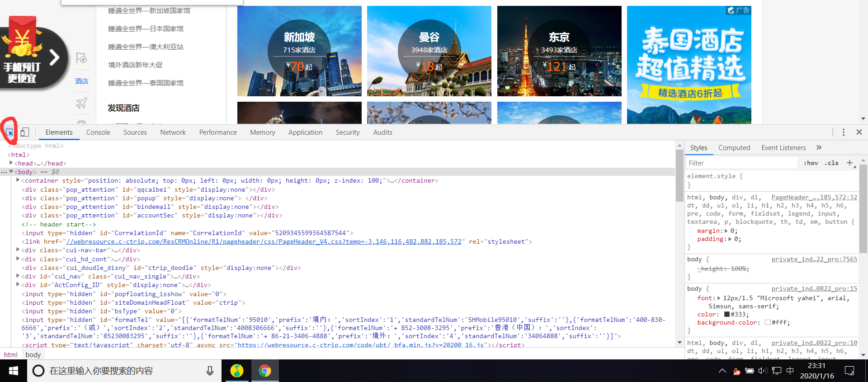Activate the inspect element picker
Viewport: 868px width, 382px height.
pyautogui.click(x=9, y=132)
